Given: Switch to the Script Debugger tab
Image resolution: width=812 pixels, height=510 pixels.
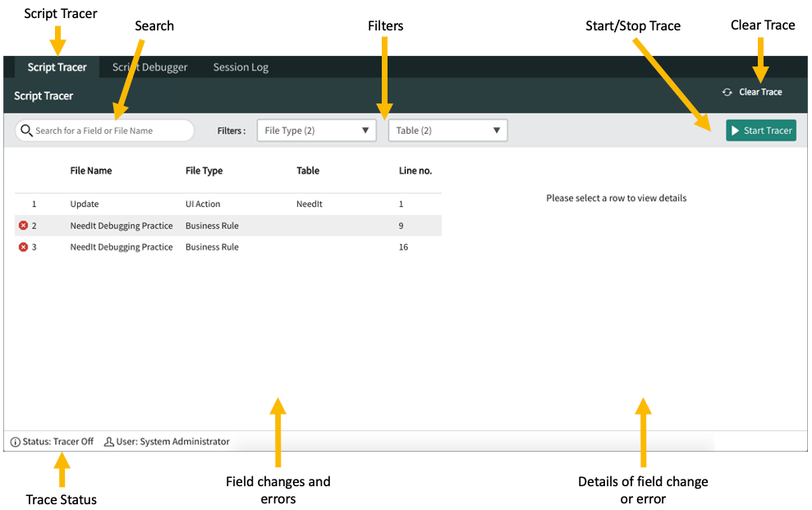Looking at the screenshot, I should (149, 67).
